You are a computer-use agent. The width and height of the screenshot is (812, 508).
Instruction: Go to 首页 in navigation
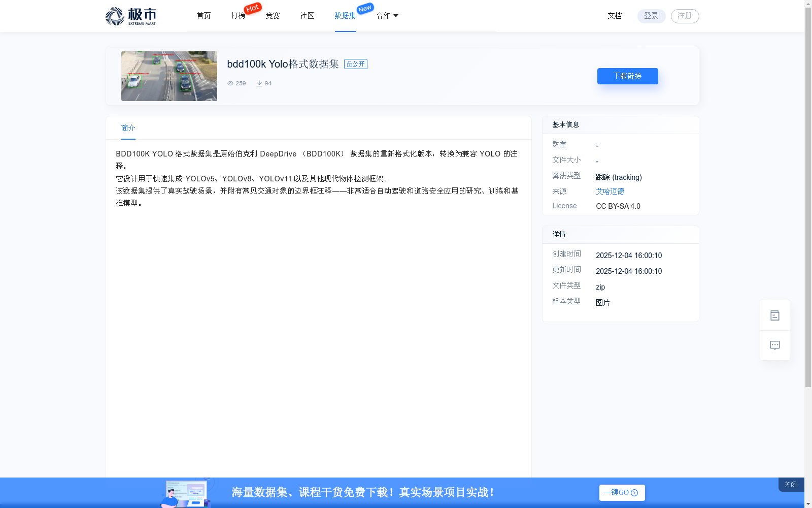[x=204, y=16]
